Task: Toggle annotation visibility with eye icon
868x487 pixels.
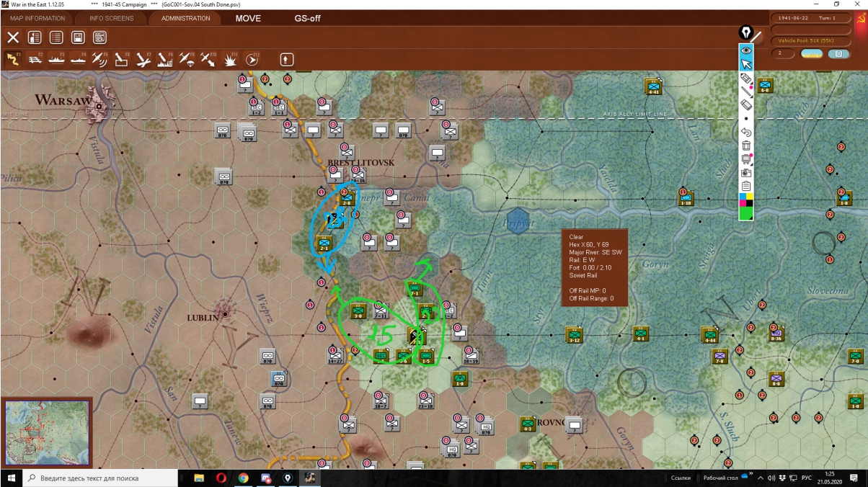Action: click(746, 50)
